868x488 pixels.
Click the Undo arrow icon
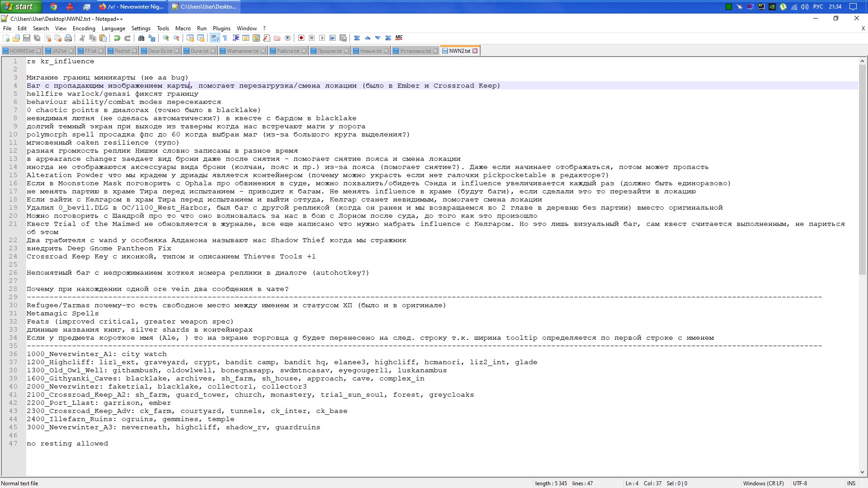tap(117, 38)
